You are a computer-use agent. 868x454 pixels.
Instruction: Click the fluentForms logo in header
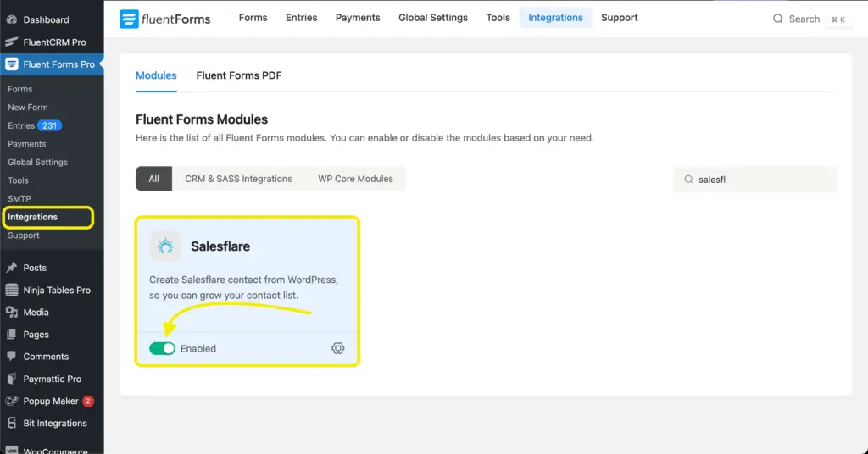[165, 19]
